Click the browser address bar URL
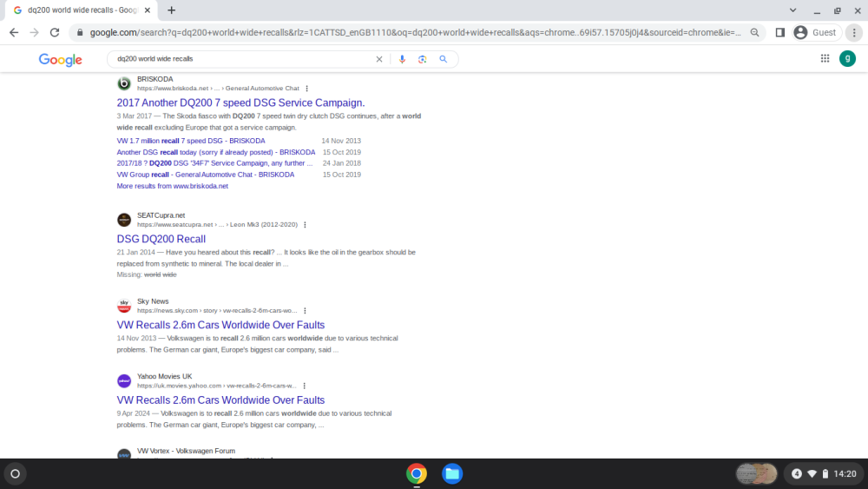This screenshot has width=868, height=489. [x=415, y=33]
